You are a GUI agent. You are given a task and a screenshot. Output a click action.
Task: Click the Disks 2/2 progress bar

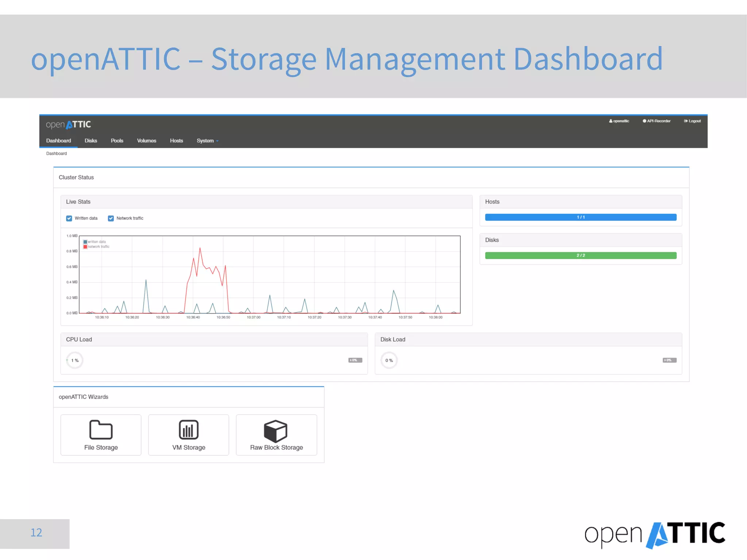click(581, 256)
